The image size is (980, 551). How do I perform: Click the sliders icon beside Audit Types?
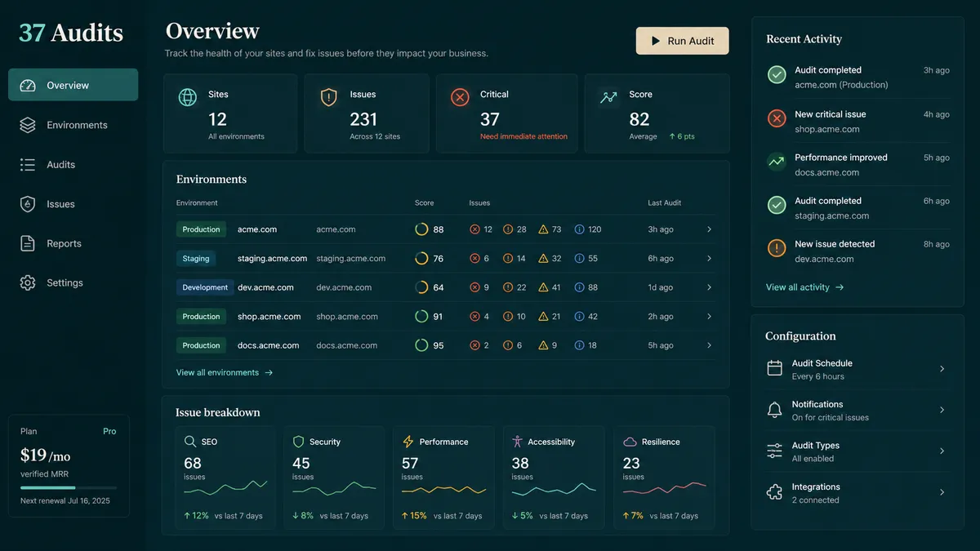click(x=774, y=451)
